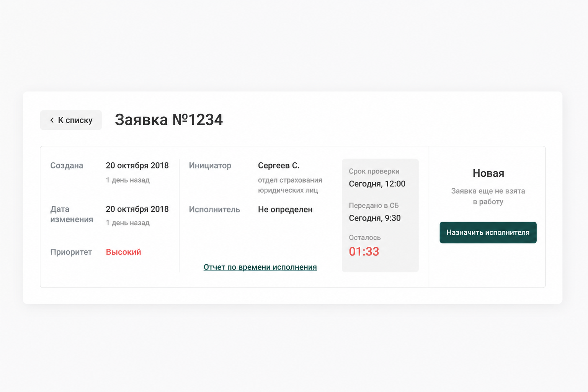
Task: Click the 'Передано в СБ' label
Action: [374, 206]
